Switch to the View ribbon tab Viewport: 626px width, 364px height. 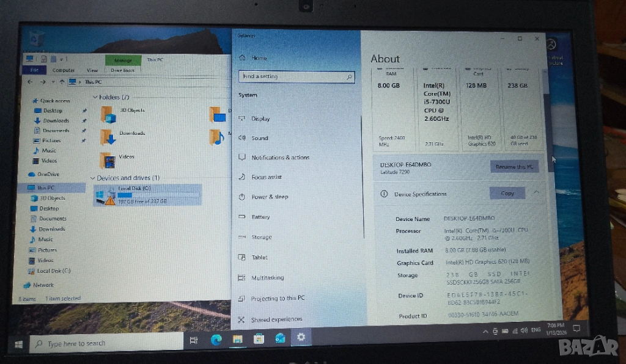click(92, 70)
